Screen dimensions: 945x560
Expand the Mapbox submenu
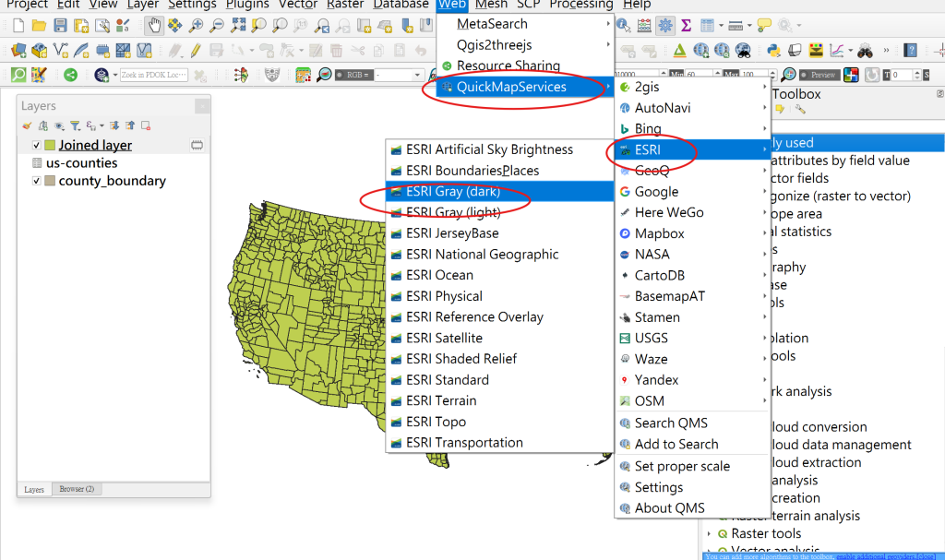coord(692,233)
